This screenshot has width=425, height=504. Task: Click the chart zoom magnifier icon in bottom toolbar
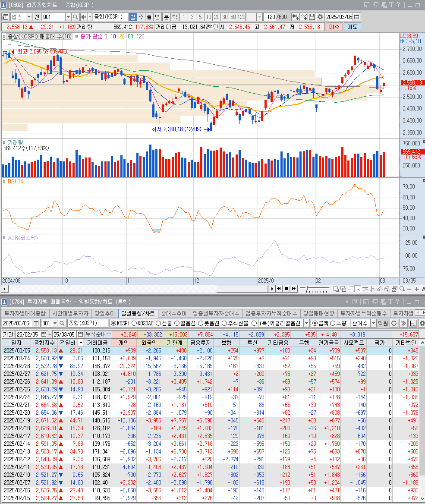(402, 289)
